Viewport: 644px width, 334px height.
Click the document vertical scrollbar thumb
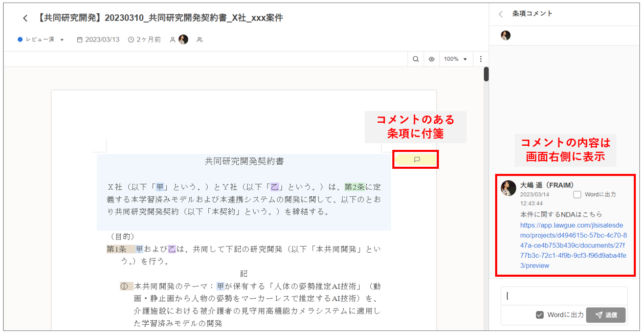486,74
